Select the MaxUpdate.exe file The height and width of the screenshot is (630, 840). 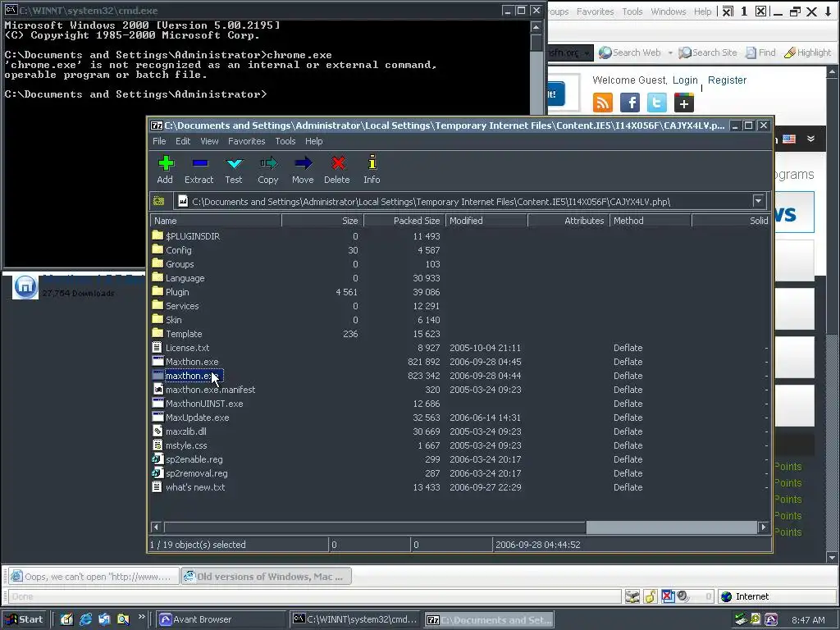tap(197, 418)
